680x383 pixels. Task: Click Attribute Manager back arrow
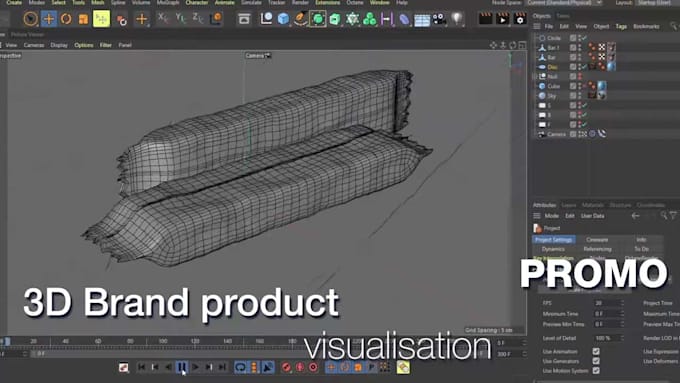635,216
